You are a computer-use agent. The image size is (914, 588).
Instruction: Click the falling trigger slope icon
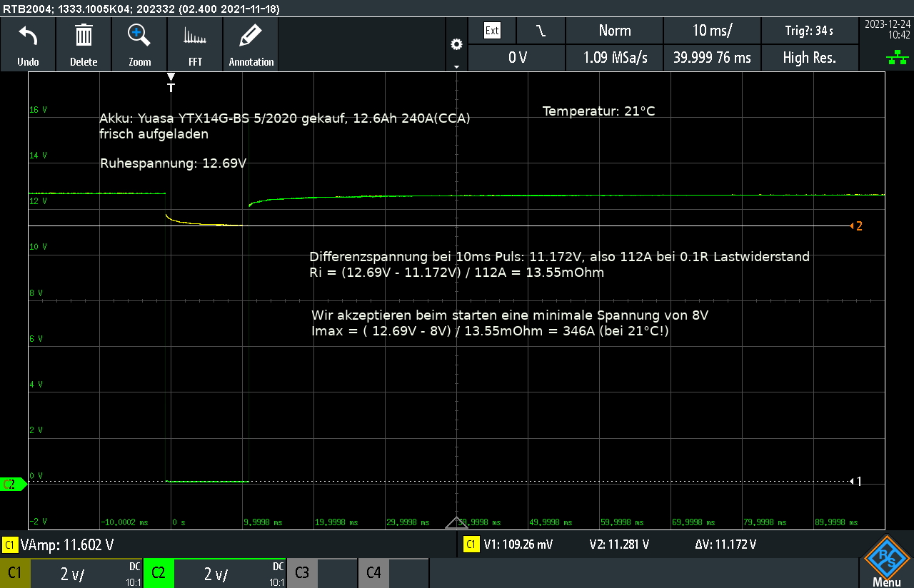541,31
